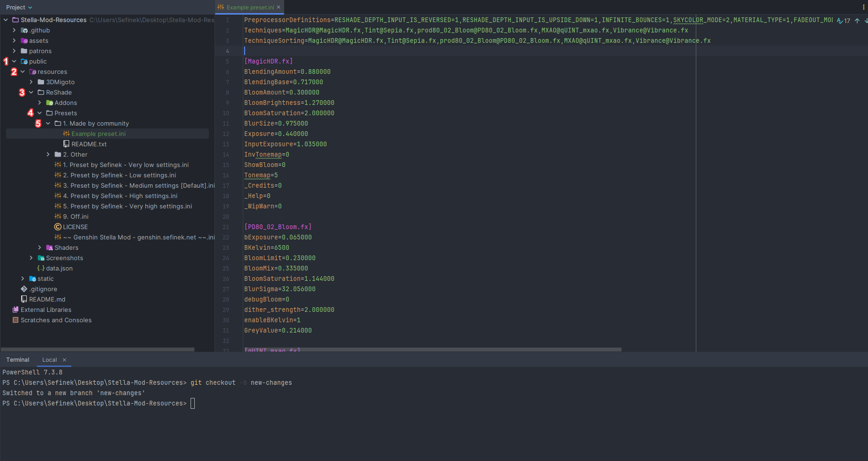Expand the .github folder
868x461 pixels.
tap(14, 30)
